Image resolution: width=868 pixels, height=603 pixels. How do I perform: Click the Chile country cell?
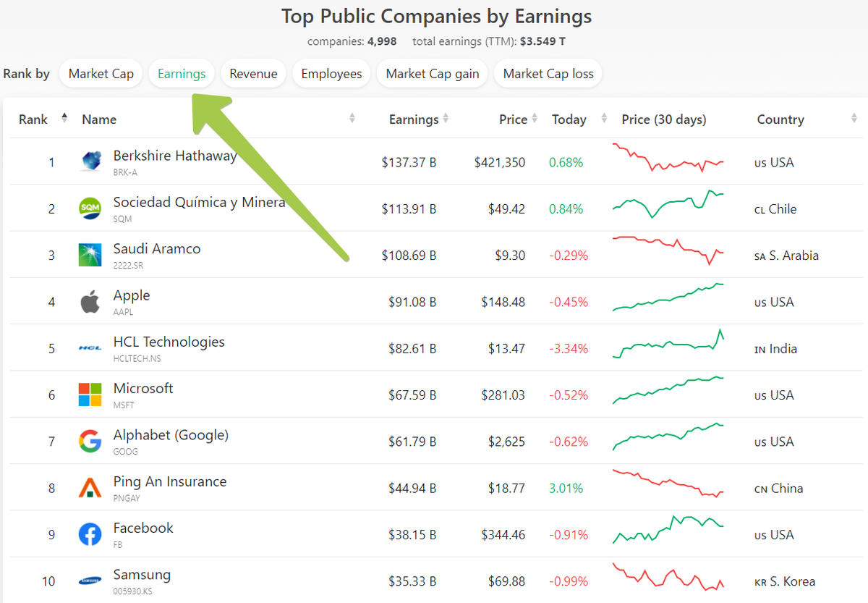(775, 208)
